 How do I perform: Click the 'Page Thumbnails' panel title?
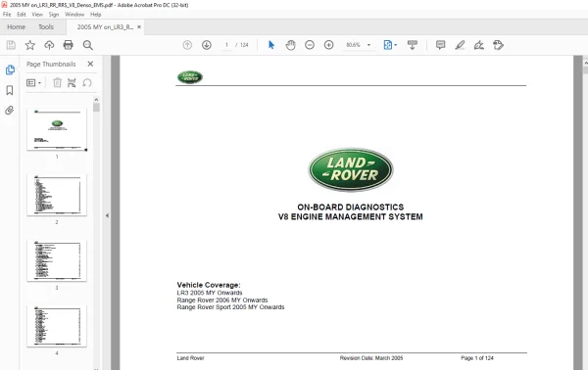(51, 64)
